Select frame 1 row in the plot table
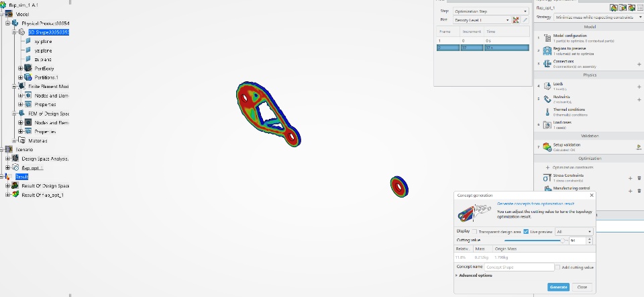Image resolution: width=644 pixels, height=297 pixels. coord(482,41)
